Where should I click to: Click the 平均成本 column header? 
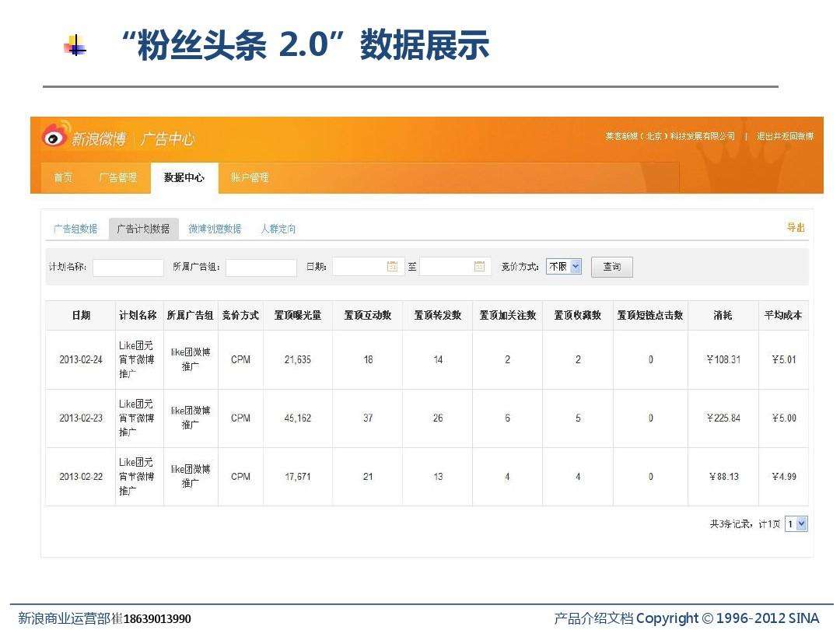point(783,315)
